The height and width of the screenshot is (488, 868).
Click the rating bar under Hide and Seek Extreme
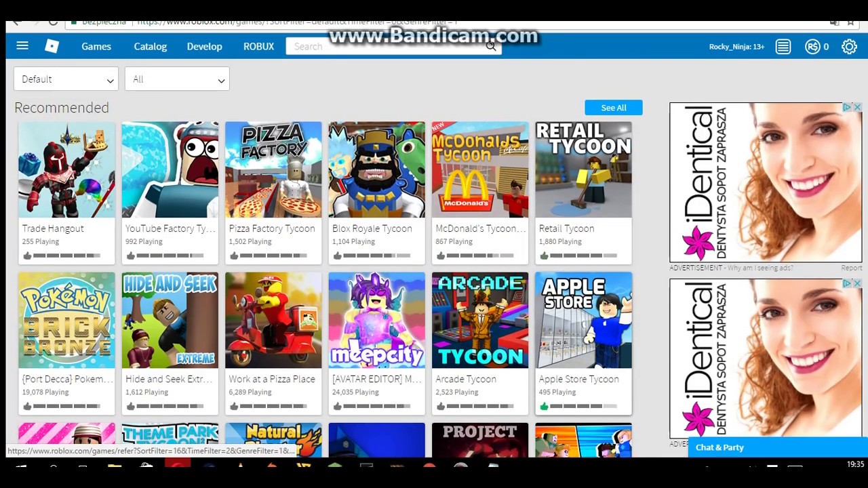pos(170,406)
